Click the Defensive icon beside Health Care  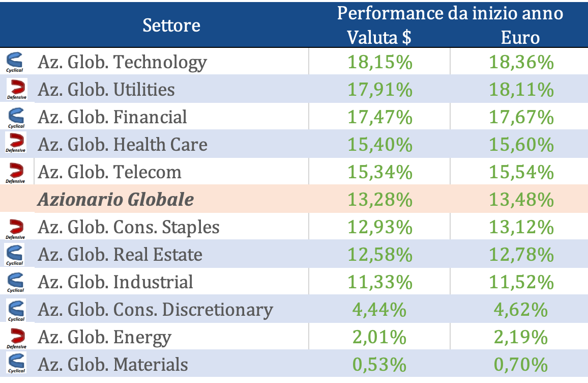(16, 143)
